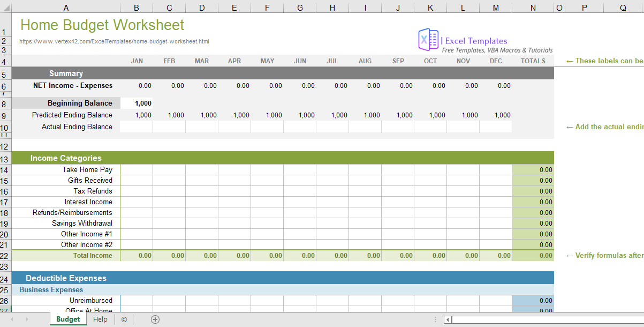
Task: Select column B header
Action: pos(137,8)
